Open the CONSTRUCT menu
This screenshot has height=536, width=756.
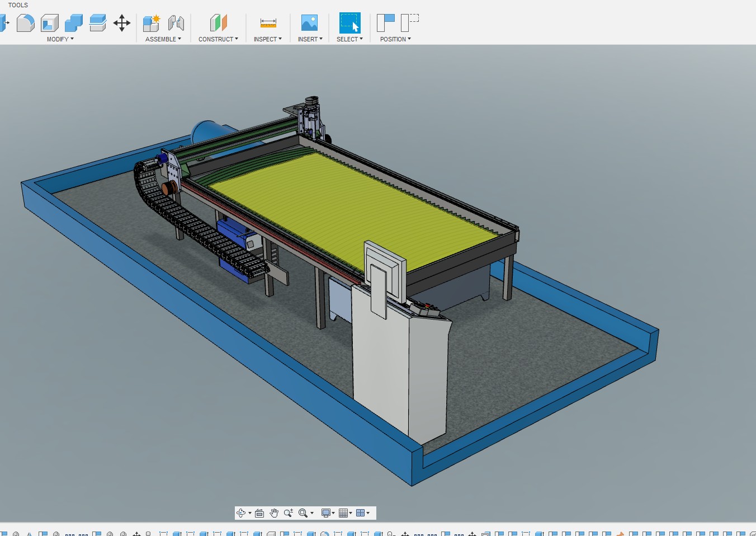coord(218,39)
